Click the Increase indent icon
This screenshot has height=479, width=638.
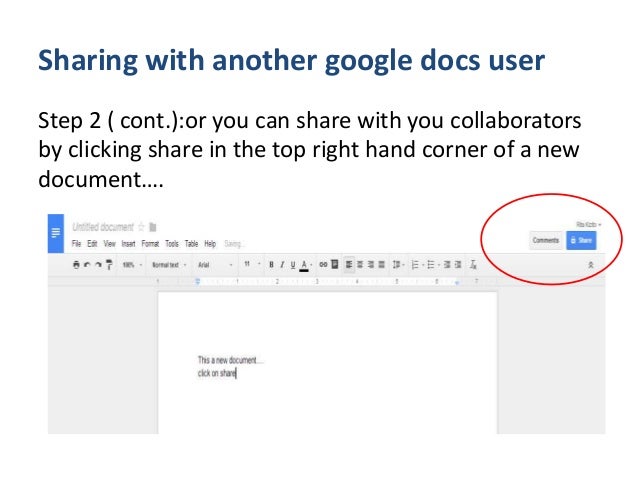(x=458, y=265)
